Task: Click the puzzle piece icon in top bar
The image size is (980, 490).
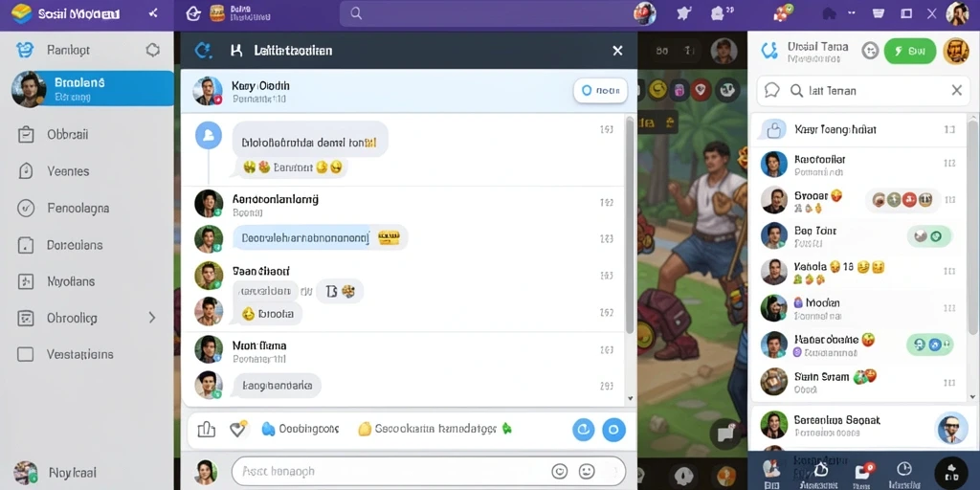Action: pos(684,13)
